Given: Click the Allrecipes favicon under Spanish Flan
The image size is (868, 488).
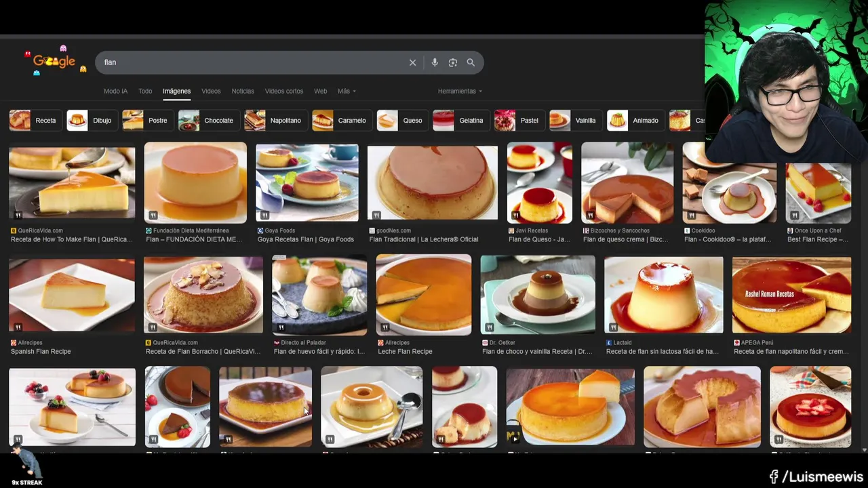Looking at the screenshot, I should [x=14, y=343].
